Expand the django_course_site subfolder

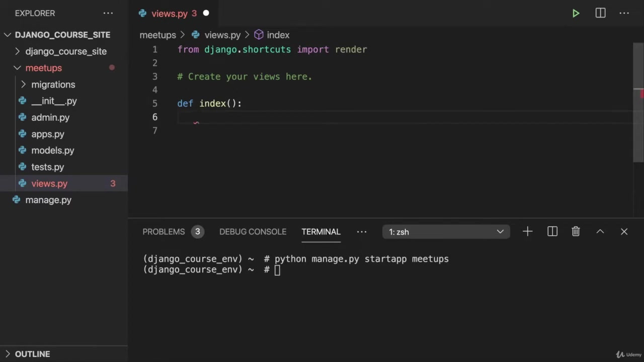pos(65,51)
